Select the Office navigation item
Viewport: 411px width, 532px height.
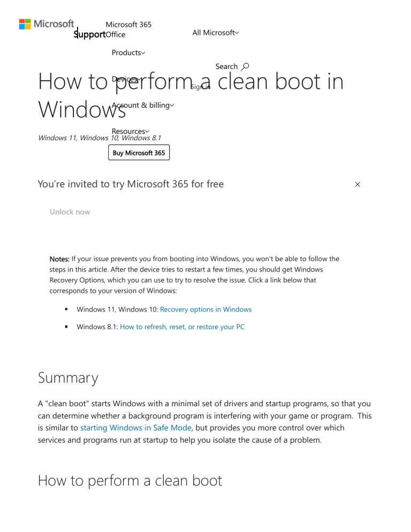coord(116,34)
